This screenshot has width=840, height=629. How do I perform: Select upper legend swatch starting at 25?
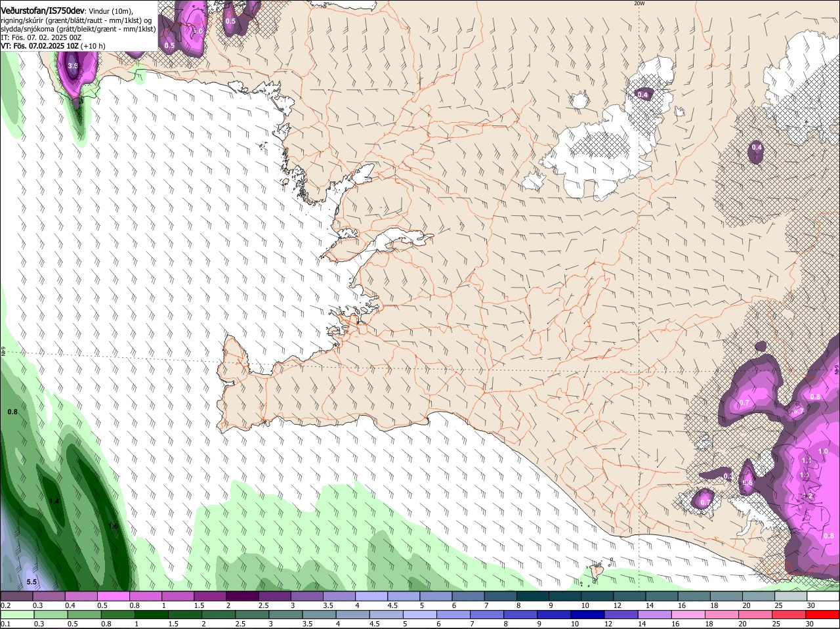[x=791, y=596]
